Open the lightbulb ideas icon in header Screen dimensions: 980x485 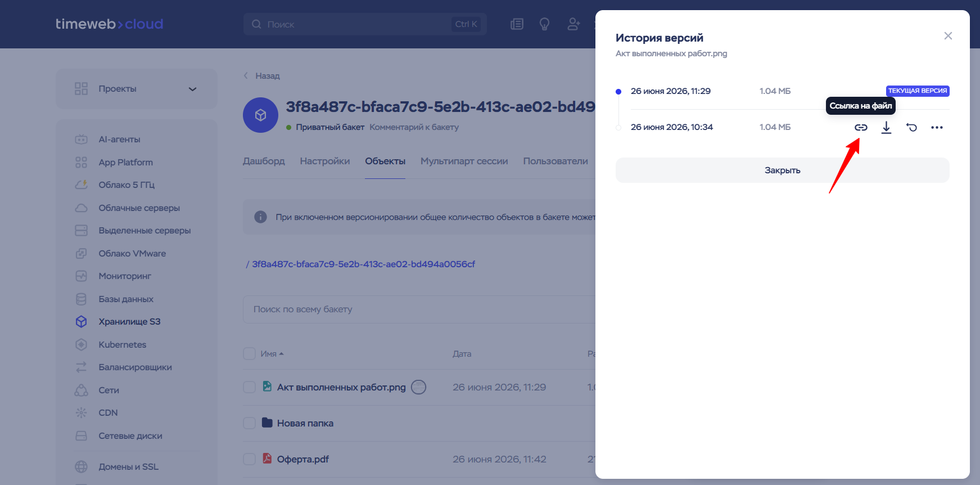tap(544, 24)
